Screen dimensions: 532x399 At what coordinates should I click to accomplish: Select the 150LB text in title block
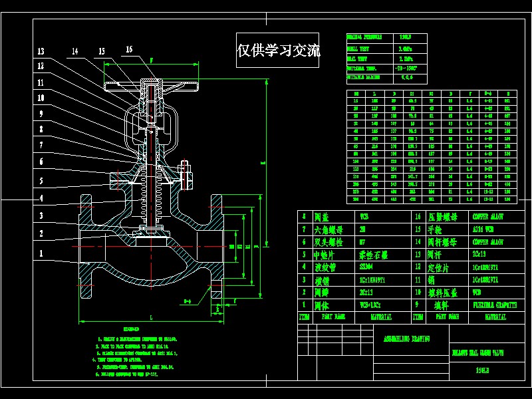click(x=482, y=370)
